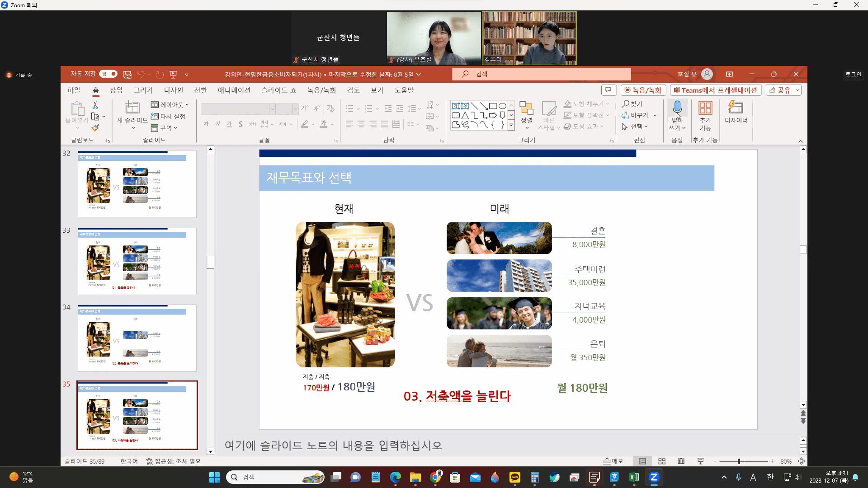Open the 레이아웃 layout dropdown
Image resolution: width=868 pixels, height=488 pixels.
point(170,104)
